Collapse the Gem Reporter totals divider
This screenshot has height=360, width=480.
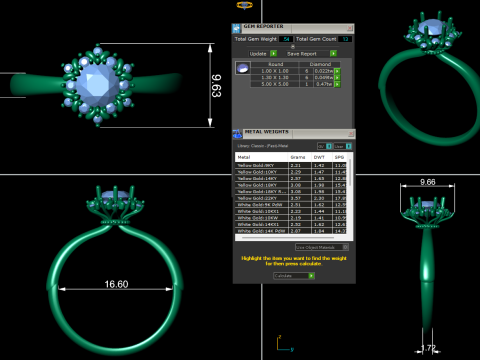click(x=293, y=46)
